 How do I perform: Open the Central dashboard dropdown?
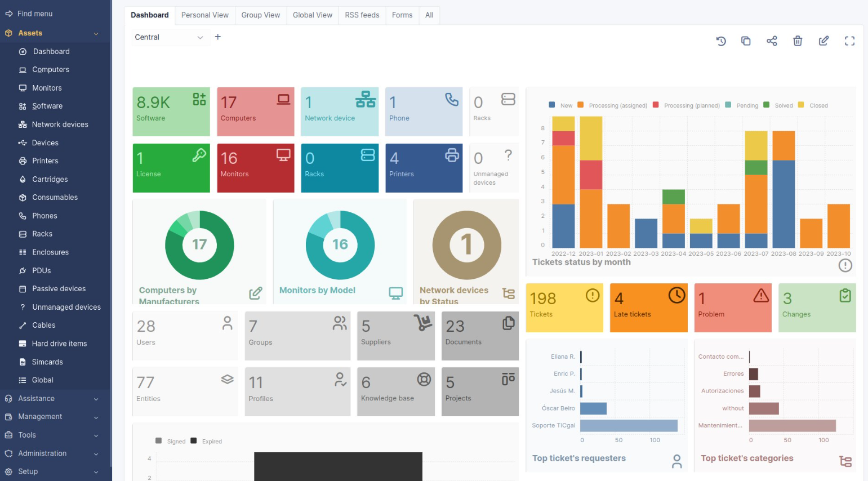pyautogui.click(x=168, y=37)
